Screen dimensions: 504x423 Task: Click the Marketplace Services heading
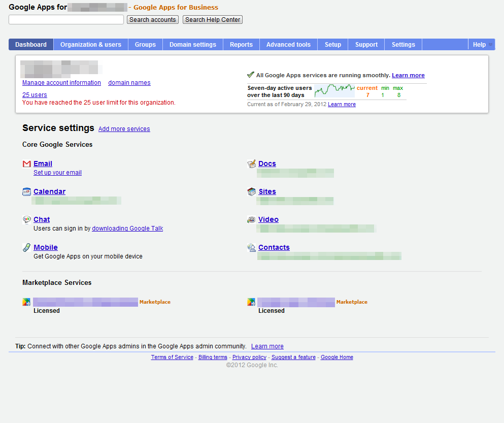click(x=57, y=282)
